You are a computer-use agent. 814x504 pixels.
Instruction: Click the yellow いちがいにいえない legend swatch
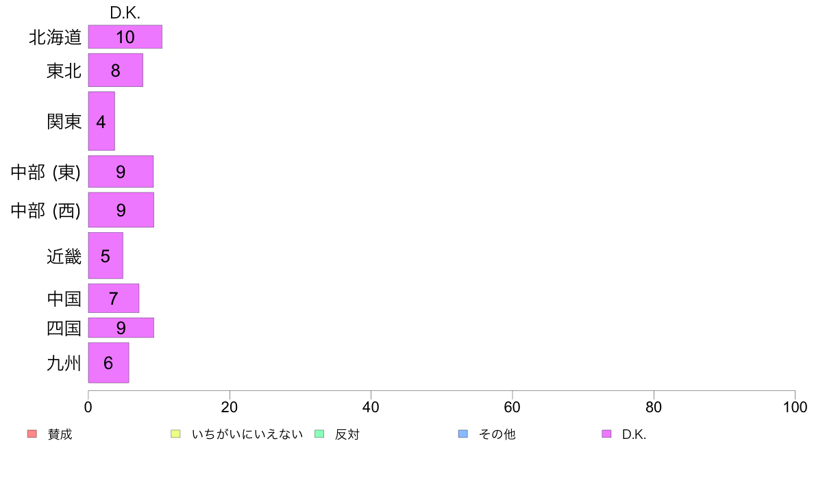(175, 434)
